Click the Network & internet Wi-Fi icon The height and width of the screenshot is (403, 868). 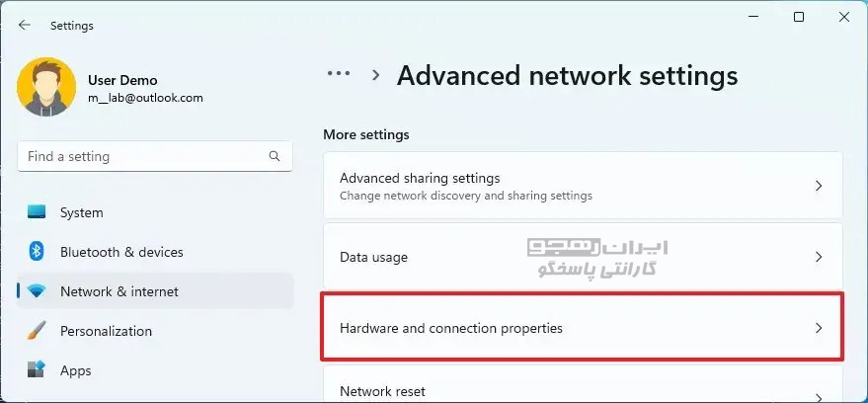point(37,291)
